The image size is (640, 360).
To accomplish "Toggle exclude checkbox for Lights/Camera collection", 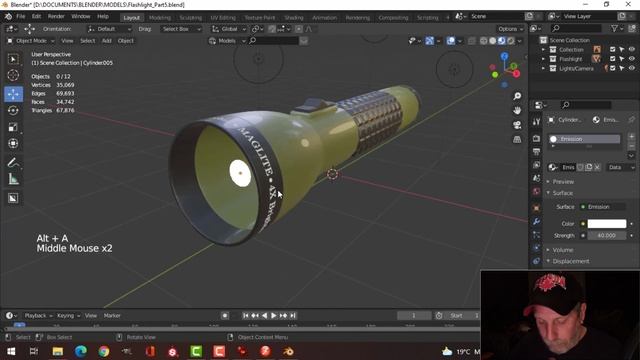I will (612, 68).
